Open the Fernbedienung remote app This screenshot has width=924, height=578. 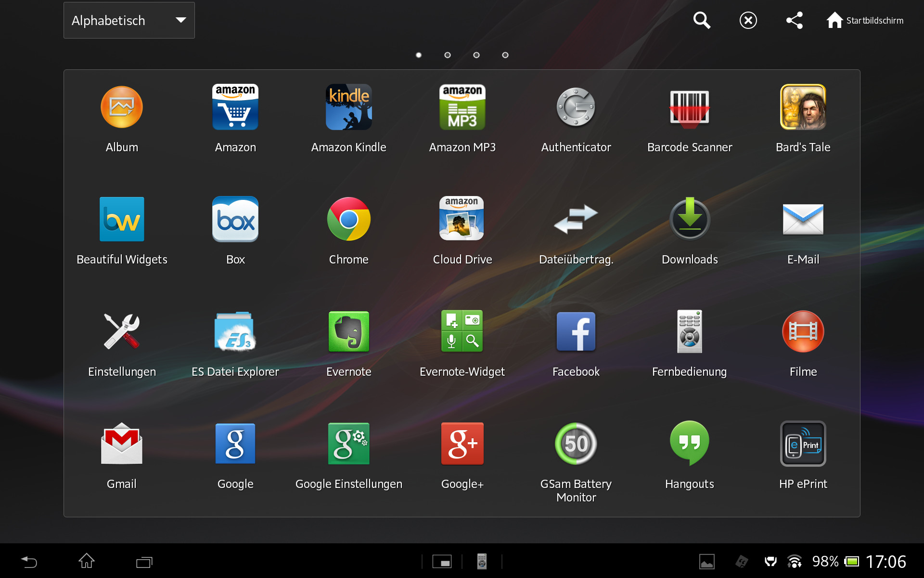point(690,331)
